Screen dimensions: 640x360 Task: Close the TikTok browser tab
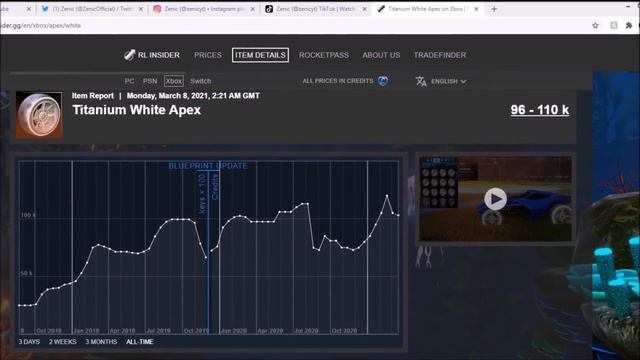[364, 9]
